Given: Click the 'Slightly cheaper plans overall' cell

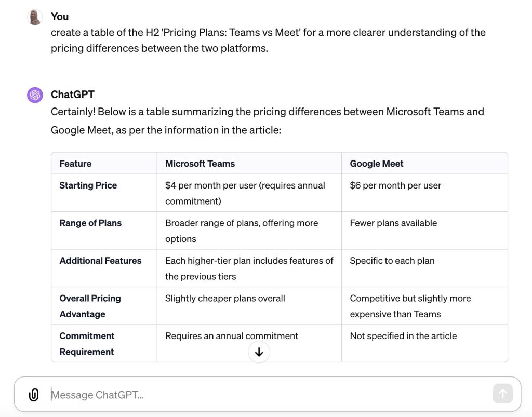Looking at the screenshot, I should [225, 299].
